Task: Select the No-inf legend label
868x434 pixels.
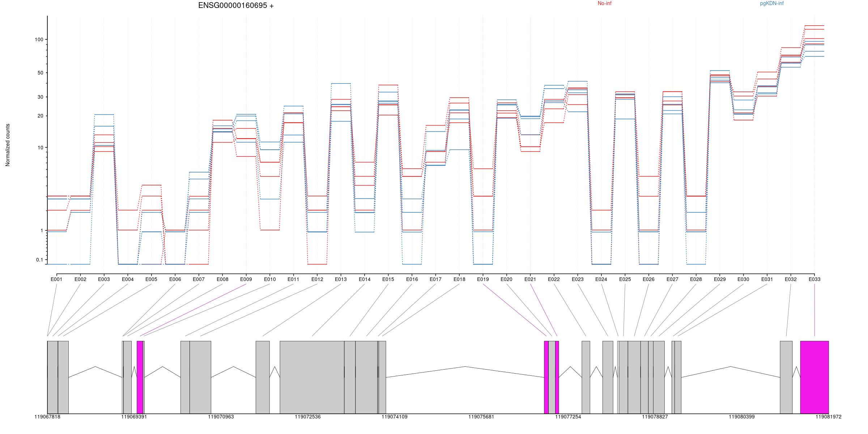Action: [604, 3]
